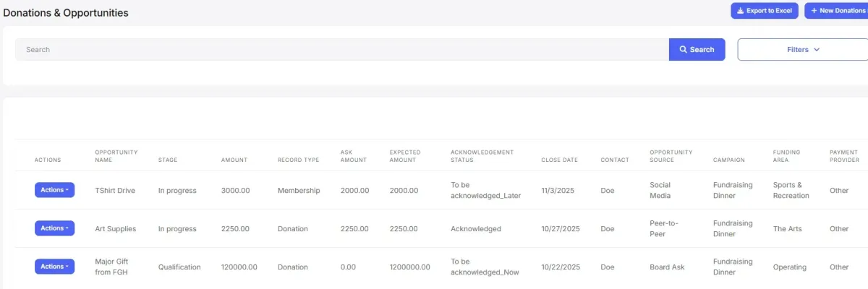Sort by the Funding Area column header

787,156
